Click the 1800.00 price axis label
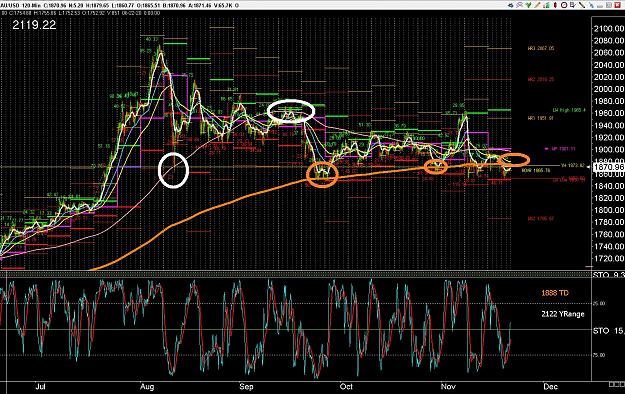 click(x=609, y=210)
